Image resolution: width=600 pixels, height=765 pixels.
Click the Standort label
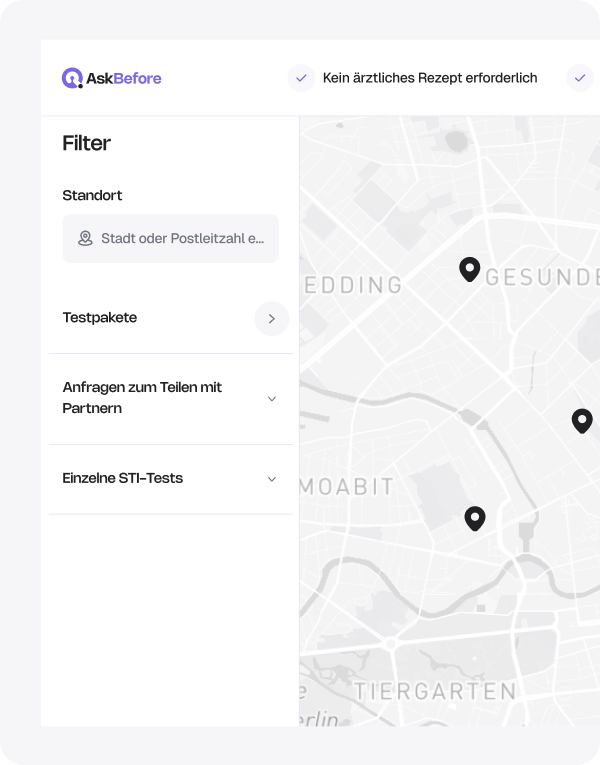92,195
